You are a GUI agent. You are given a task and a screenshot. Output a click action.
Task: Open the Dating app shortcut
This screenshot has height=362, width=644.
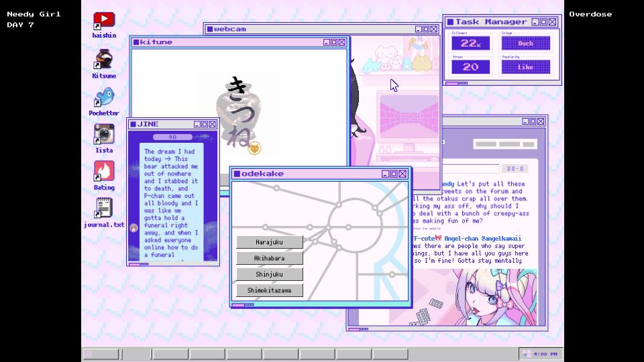[x=103, y=172]
